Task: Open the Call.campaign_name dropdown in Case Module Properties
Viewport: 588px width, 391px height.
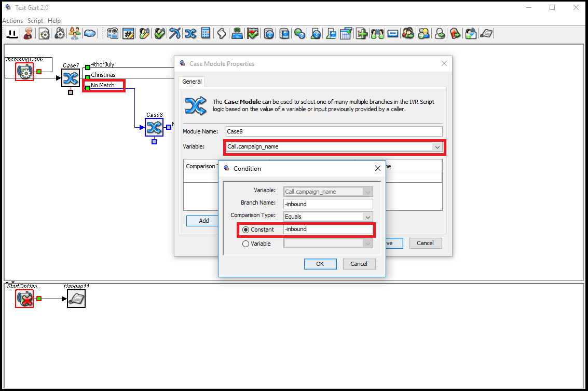Action: point(437,147)
